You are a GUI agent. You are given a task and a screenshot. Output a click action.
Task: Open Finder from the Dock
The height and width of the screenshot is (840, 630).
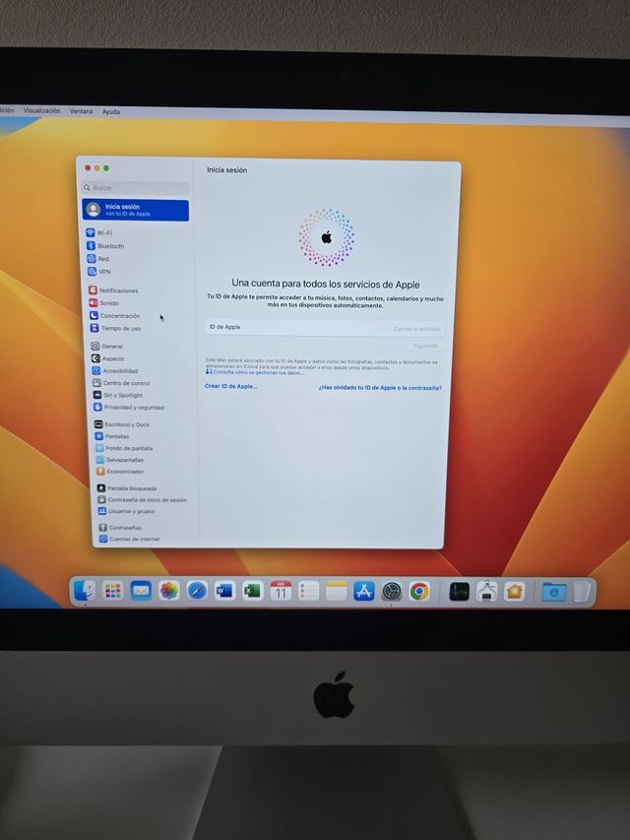[85, 590]
